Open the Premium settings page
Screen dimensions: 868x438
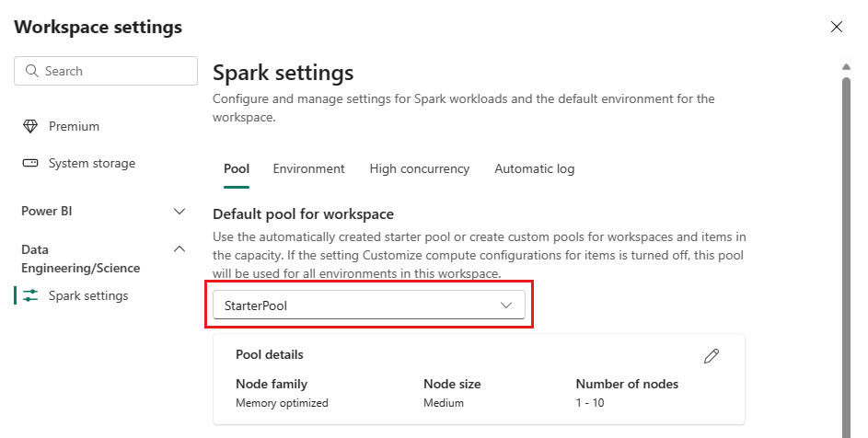coord(74,126)
